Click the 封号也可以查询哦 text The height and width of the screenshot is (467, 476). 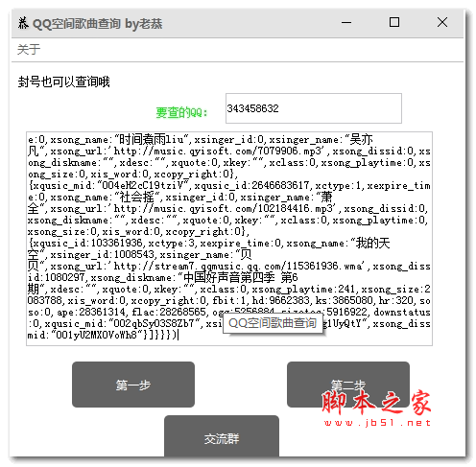pyautogui.click(x=64, y=82)
